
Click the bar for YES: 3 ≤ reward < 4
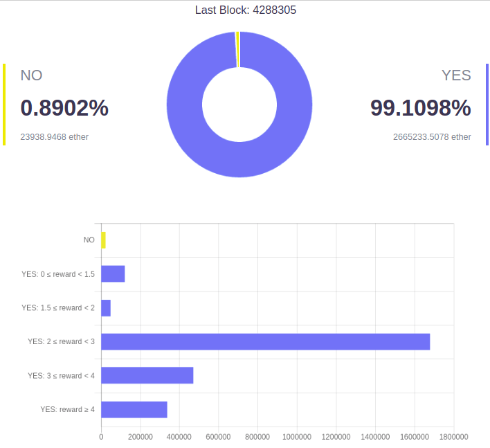click(x=147, y=375)
